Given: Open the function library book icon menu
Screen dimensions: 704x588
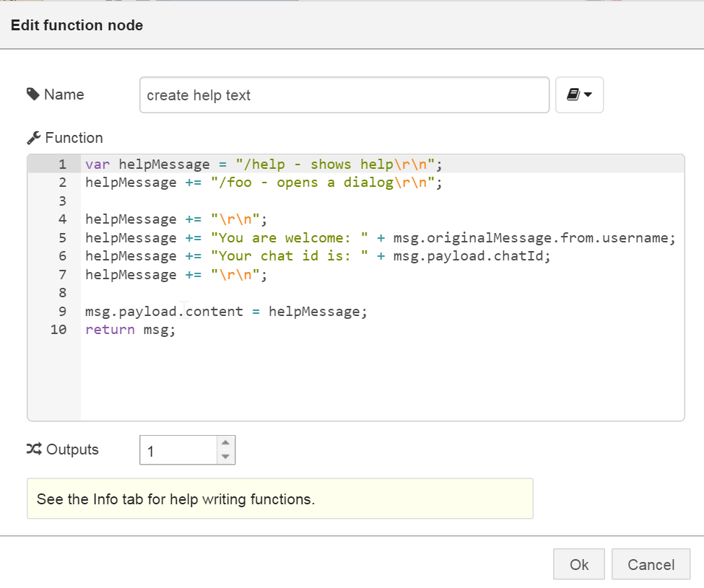Looking at the screenshot, I should (x=575, y=95).
